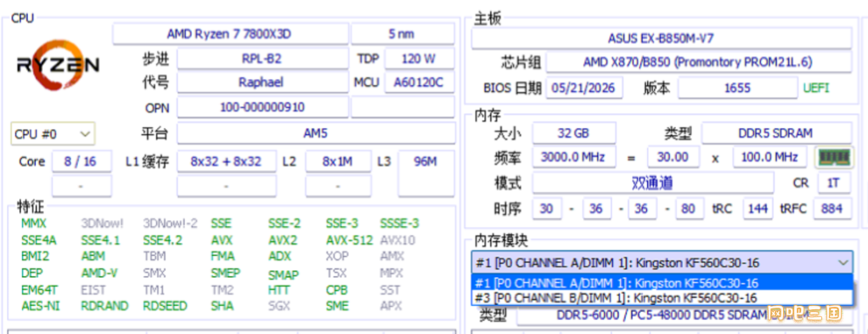Click the timing value 80
This screenshot has height=334, width=868.
(689, 208)
